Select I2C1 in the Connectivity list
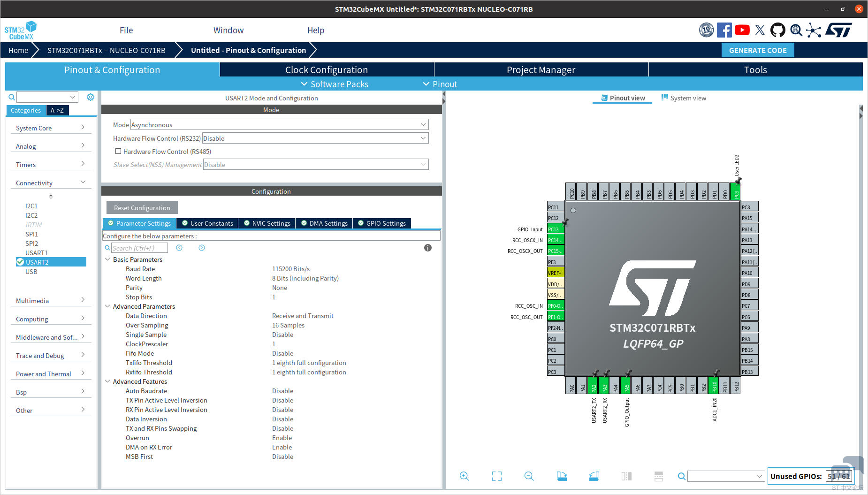 (31, 206)
